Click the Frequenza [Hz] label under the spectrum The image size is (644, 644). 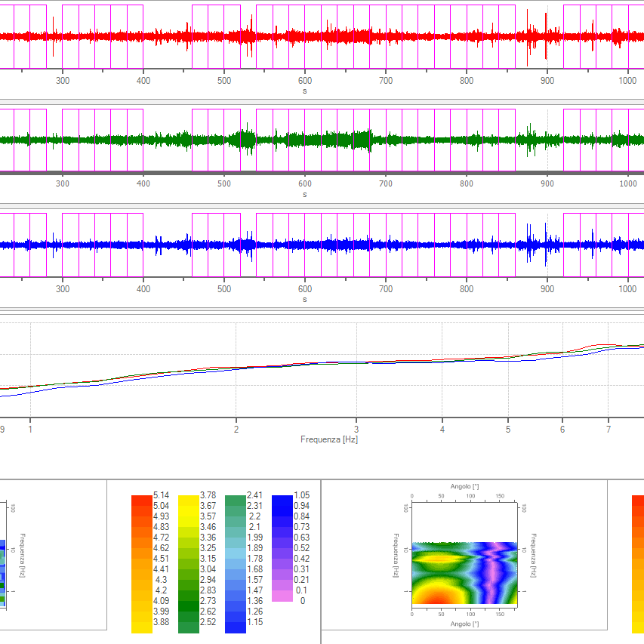point(329,439)
